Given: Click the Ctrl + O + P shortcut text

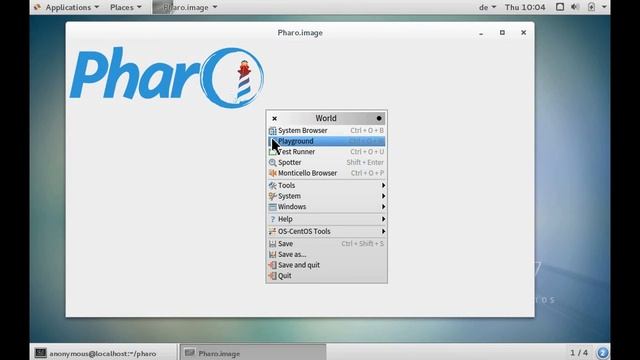Looking at the screenshot, I should [x=367, y=173].
